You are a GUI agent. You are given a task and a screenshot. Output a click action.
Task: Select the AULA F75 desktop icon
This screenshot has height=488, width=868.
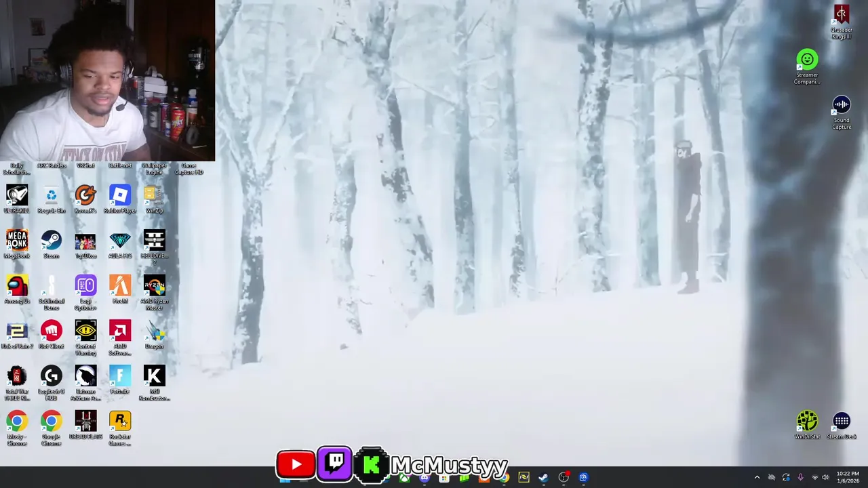[x=120, y=244]
